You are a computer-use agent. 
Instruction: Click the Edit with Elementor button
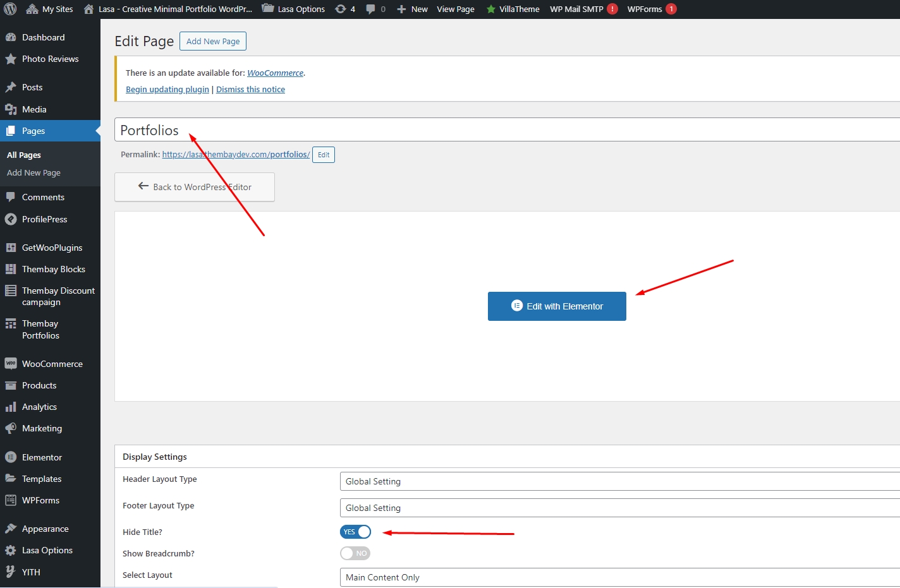click(557, 306)
